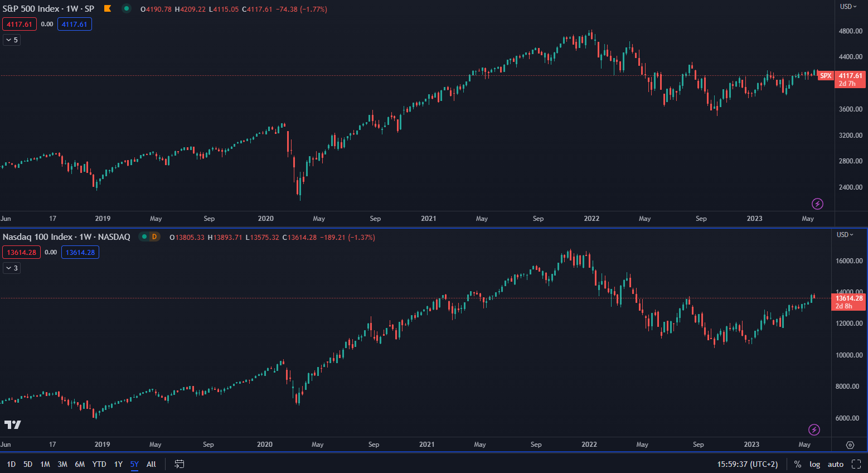Click the blue buy price 13614.28 button
The image size is (868, 473).
[80, 253]
